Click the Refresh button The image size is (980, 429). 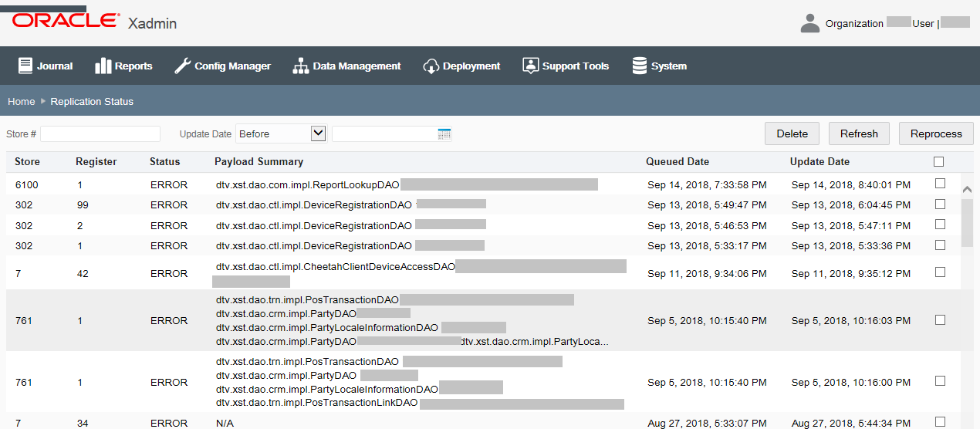(x=859, y=133)
